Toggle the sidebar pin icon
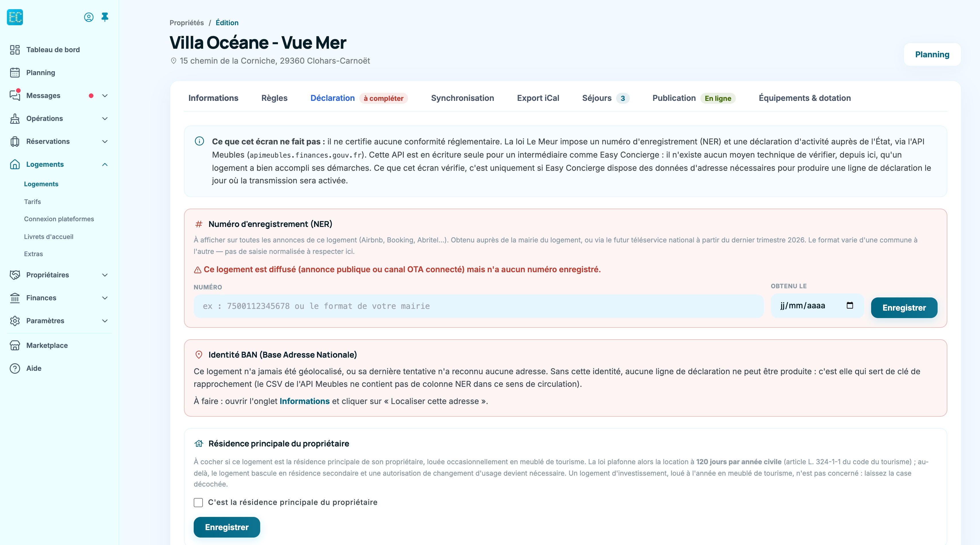The width and height of the screenshot is (980, 545). 105,17
